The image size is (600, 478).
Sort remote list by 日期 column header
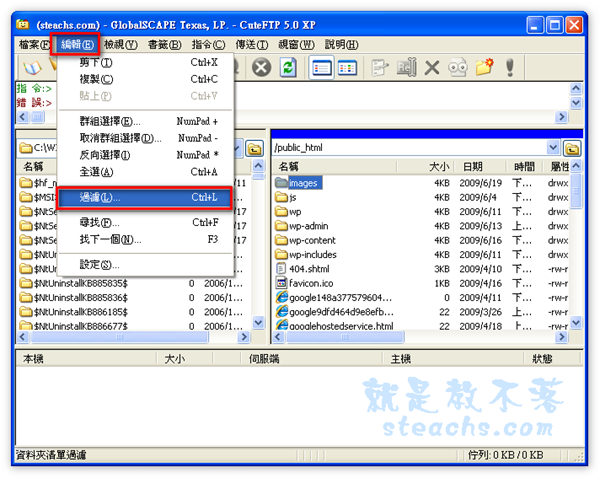click(x=479, y=166)
